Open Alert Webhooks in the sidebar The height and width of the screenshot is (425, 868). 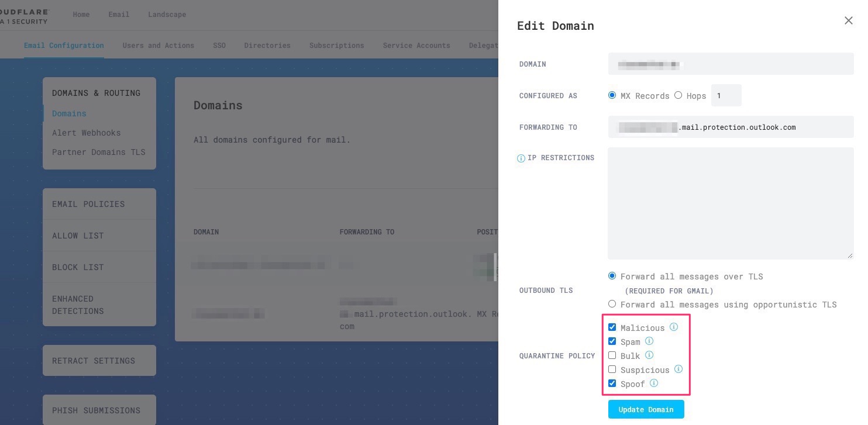click(x=86, y=133)
